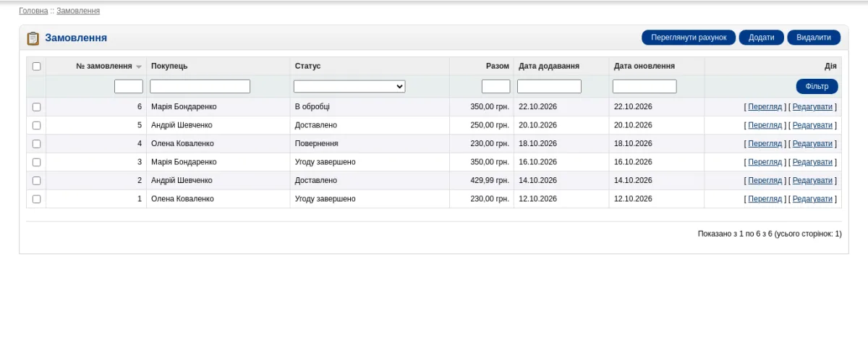The height and width of the screenshot is (345, 868).
Task: Click Редагувати for order 1
Action: (x=812, y=199)
